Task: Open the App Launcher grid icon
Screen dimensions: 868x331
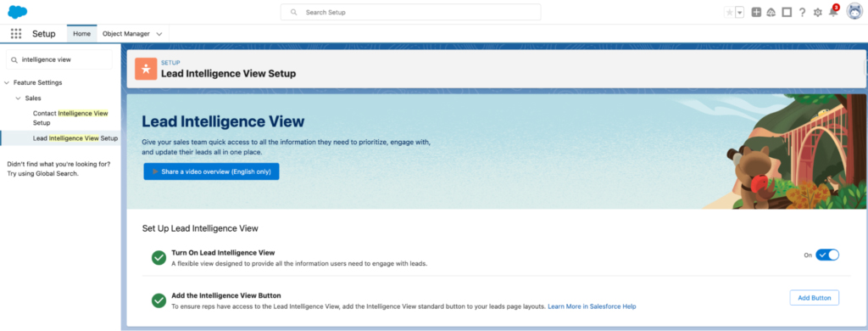Action: tap(16, 34)
